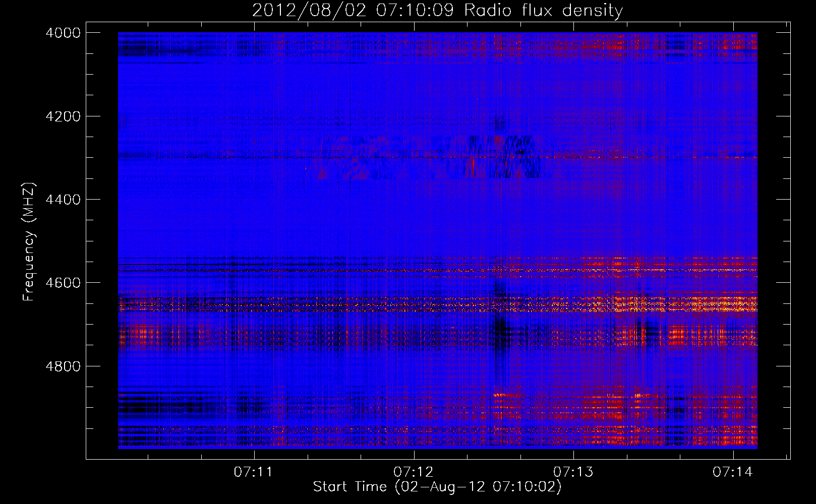This screenshot has width=816, height=504.
Task: Click the 07:13 time axis label
Action: tap(573, 472)
